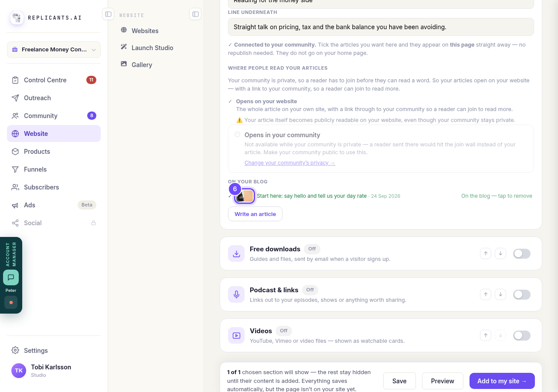The width and height of the screenshot is (558, 392).
Task: Collapse the Website sub-panel with its panel icon
Action: click(x=195, y=14)
